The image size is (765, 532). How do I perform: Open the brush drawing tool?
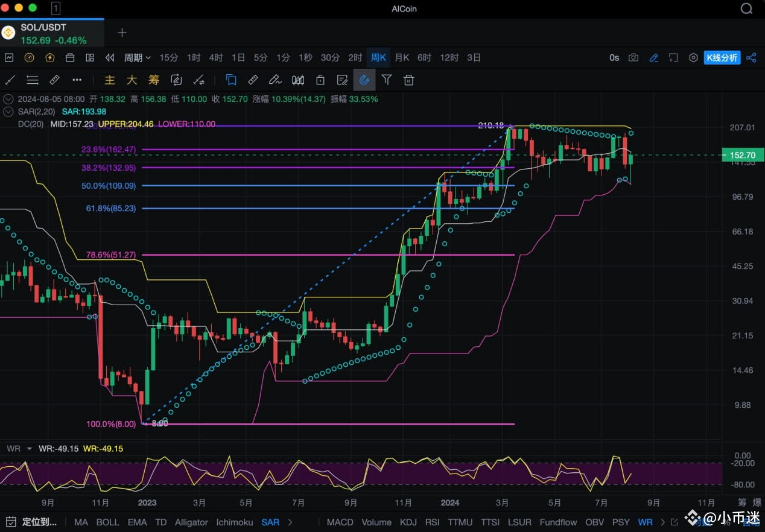click(276, 80)
